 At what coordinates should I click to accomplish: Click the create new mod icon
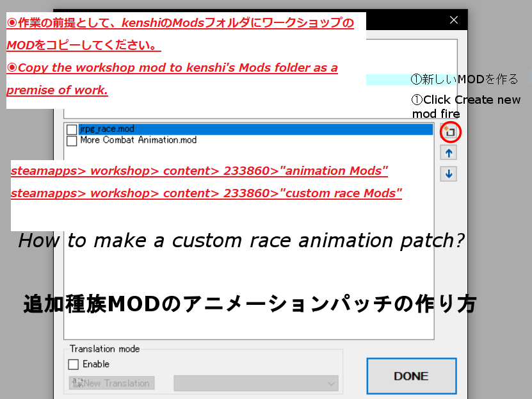(449, 133)
